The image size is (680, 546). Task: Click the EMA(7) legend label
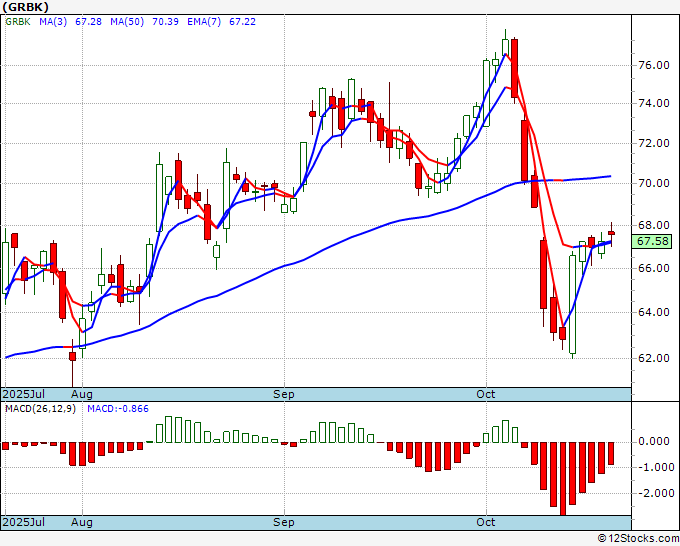[x=204, y=22]
